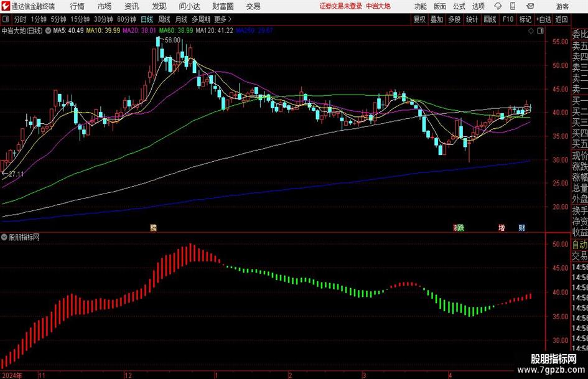Switch to the 周线 weekly tab
Image resolution: width=588 pixels, height=379 pixels.
pos(164,19)
